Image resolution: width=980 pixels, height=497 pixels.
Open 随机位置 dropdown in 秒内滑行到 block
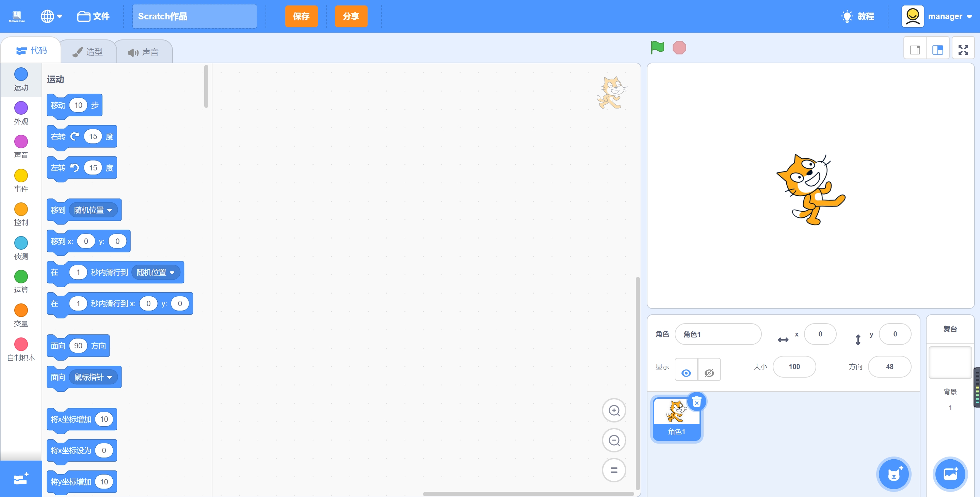click(156, 272)
